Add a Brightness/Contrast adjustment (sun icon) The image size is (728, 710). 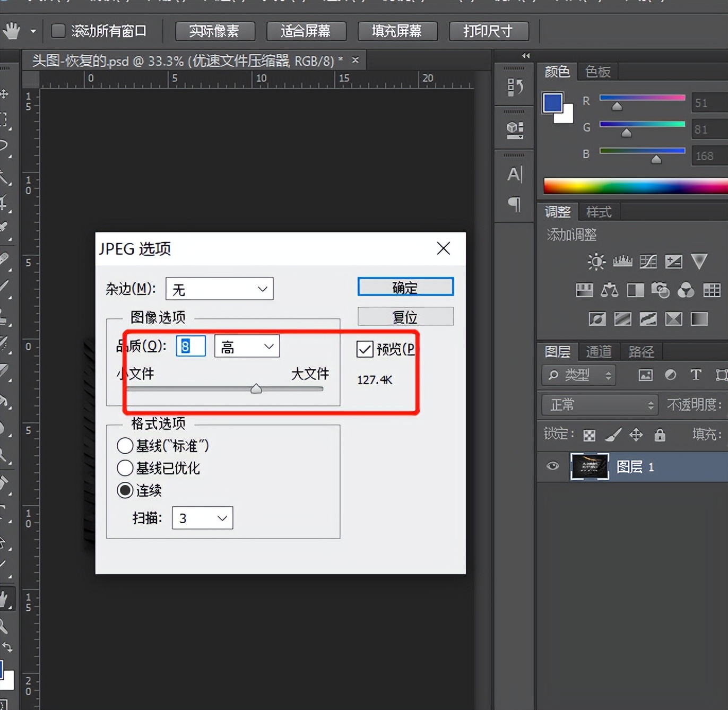pos(596,261)
